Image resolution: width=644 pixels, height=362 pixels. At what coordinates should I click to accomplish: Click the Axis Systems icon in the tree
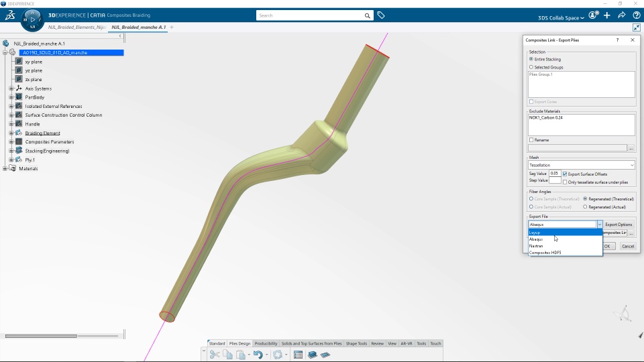pyautogui.click(x=19, y=88)
